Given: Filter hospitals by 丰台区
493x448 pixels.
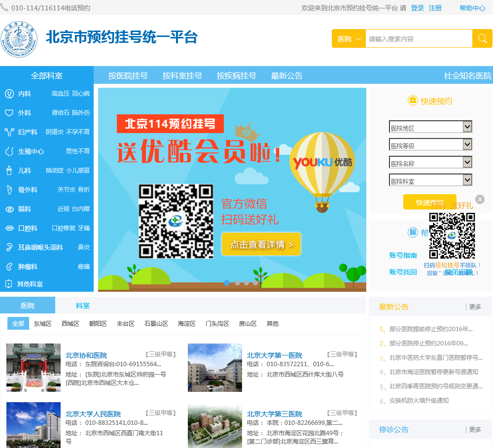Looking at the screenshot, I should click(x=125, y=323).
